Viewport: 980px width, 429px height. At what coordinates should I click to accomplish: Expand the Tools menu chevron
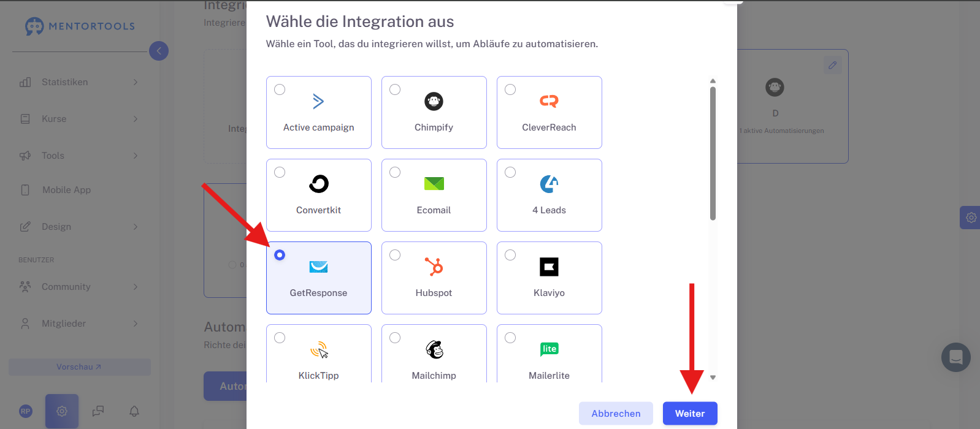pos(136,156)
